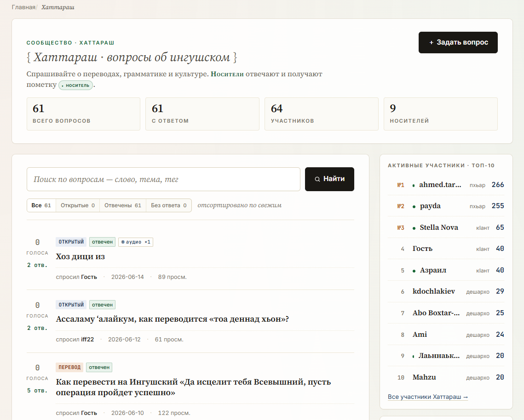The height and width of the screenshot is (420, 524).
Task: Open member Mahzu profile
Action: [x=424, y=377]
